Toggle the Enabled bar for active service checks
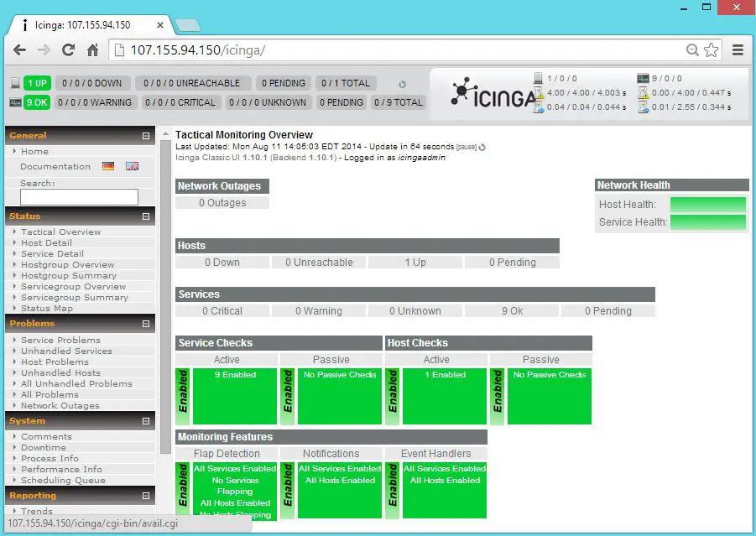756x536 pixels. coord(183,396)
